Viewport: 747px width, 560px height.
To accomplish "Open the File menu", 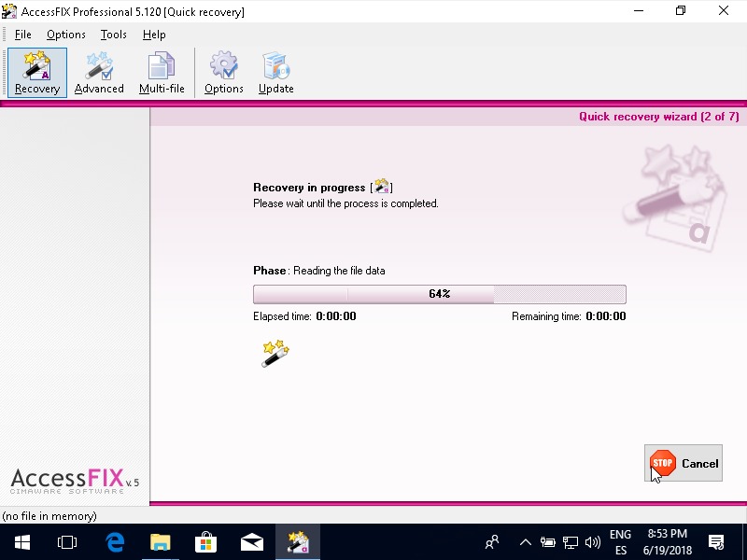I will coord(23,35).
